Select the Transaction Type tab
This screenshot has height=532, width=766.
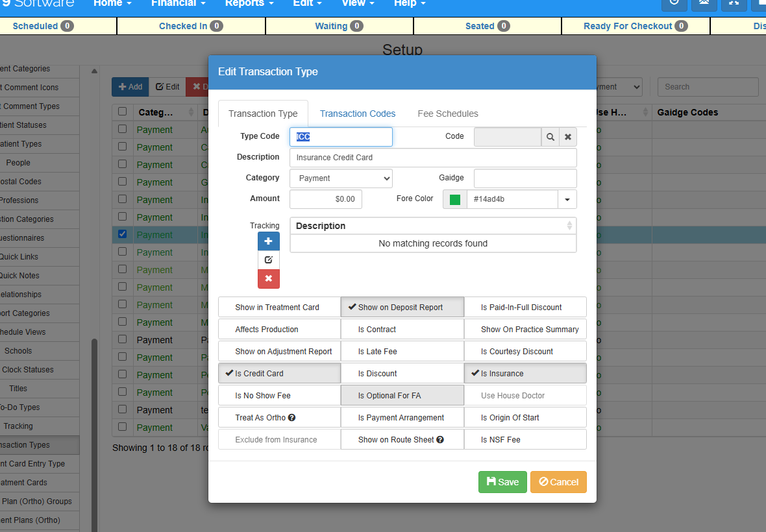click(x=263, y=114)
